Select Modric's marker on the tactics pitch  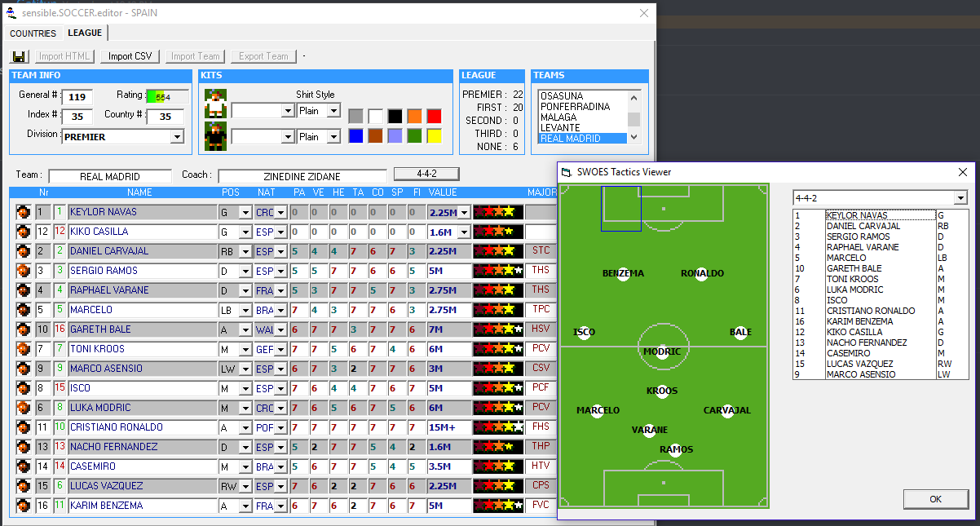[x=662, y=352]
